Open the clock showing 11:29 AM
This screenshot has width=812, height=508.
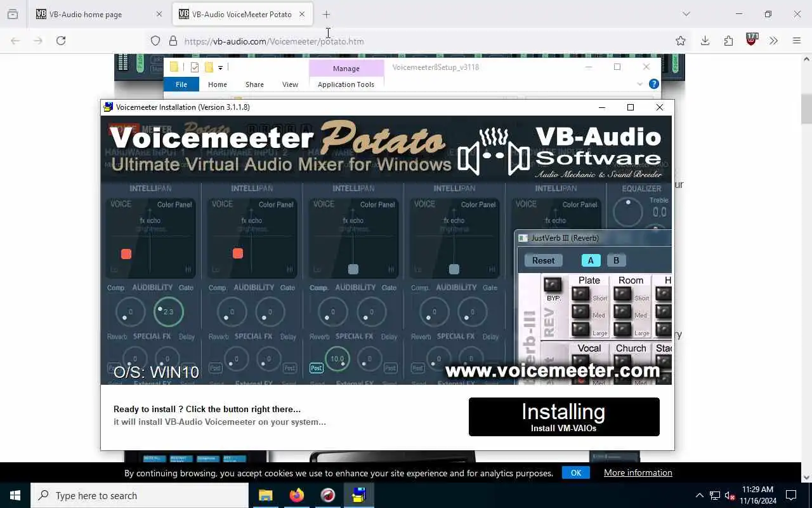pos(757,495)
